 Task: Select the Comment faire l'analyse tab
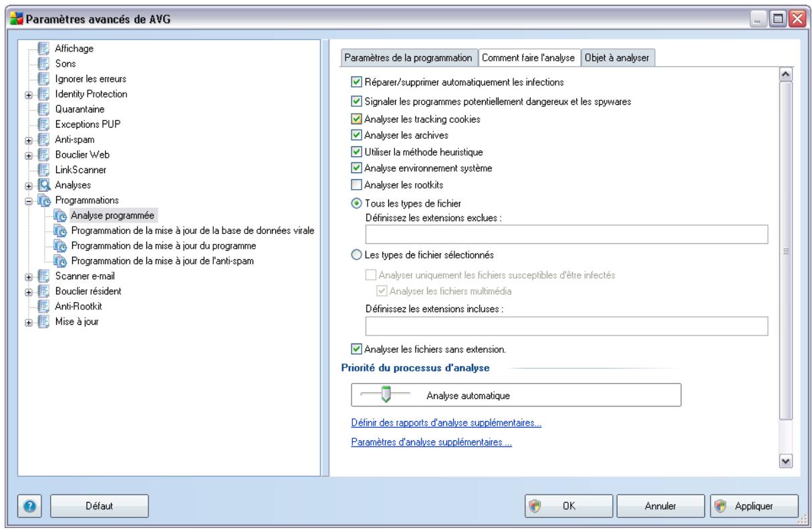[x=529, y=57]
